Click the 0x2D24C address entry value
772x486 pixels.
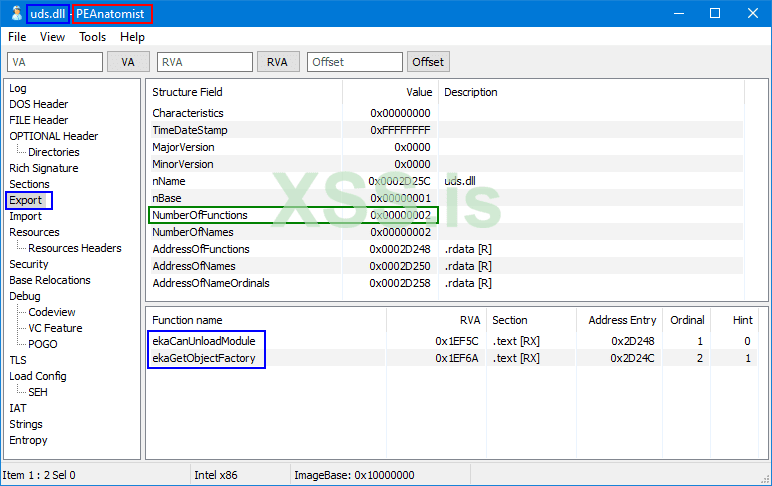click(x=632, y=358)
